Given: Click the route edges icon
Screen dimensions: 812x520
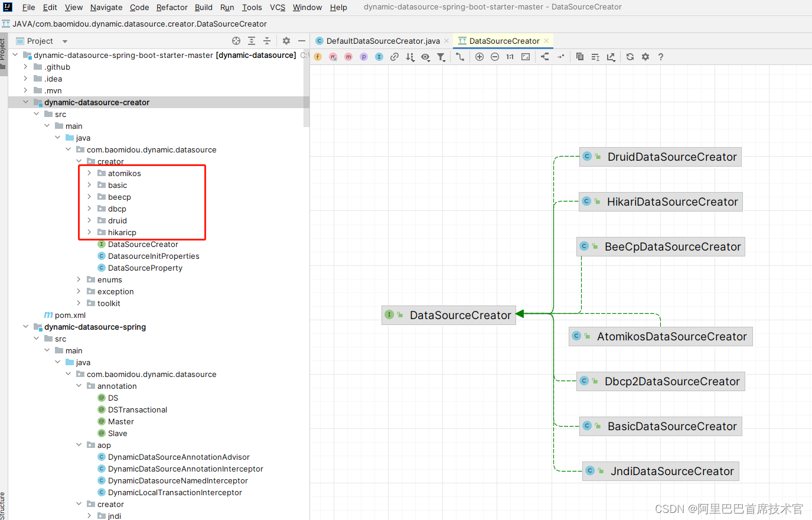Looking at the screenshot, I should (x=560, y=57).
